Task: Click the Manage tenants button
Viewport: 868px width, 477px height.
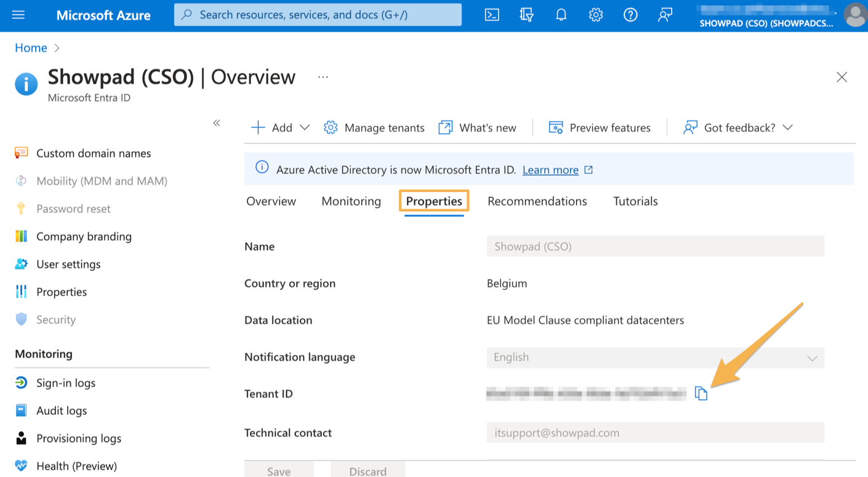Action: click(x=374, y=127)
